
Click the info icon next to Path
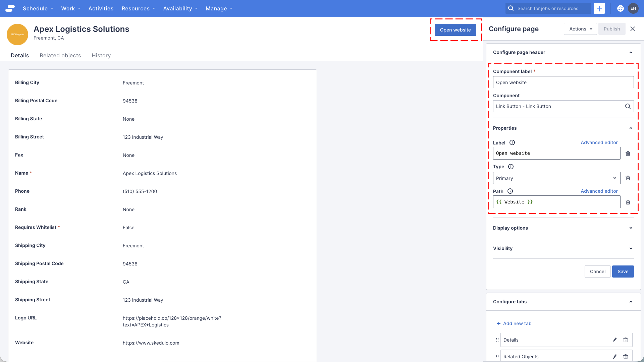point(510,191)
